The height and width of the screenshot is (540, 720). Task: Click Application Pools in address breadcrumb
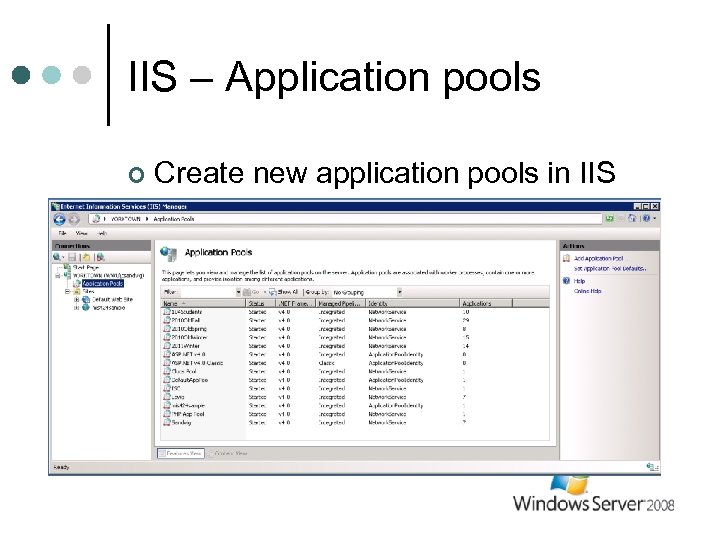(x=174, y=219)
